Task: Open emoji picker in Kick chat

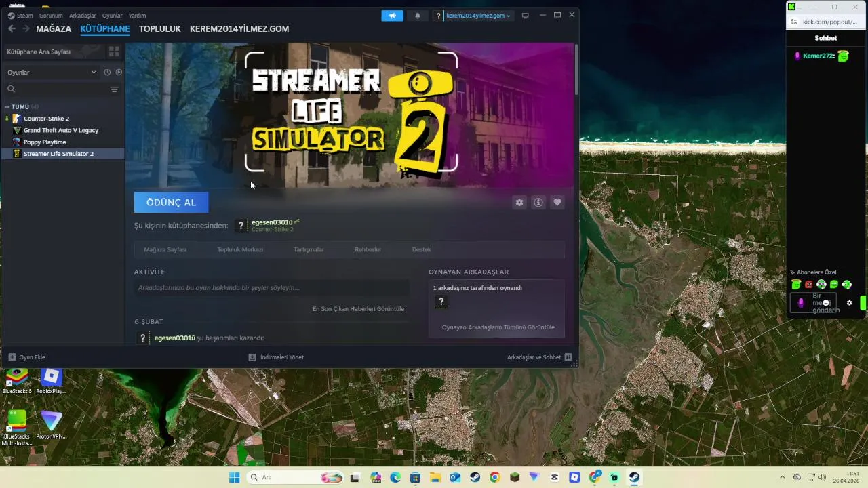Action: (x=826, y=303)
